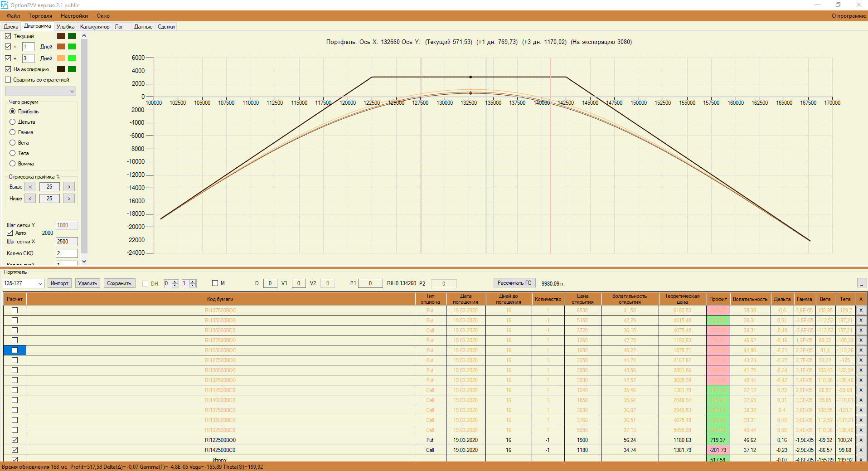Increase the second DH spinner value

[193, 282]
